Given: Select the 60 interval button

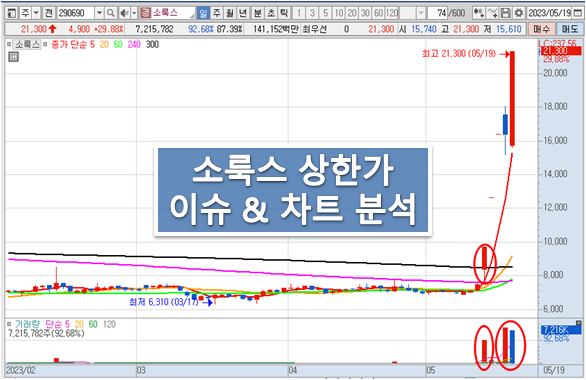Looking at the screenshot, I should click(x=379, y=13).
